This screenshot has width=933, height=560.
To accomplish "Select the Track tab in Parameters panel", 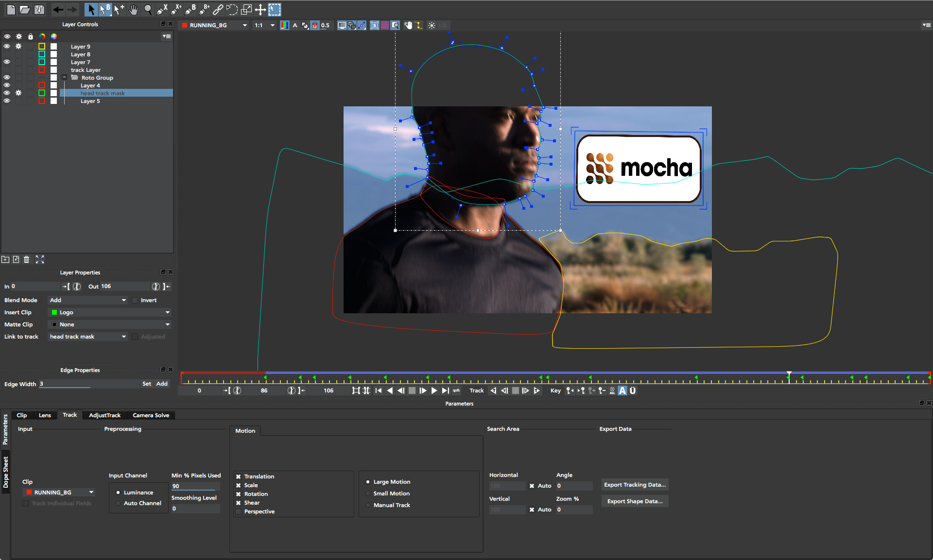I will point(69,415).
